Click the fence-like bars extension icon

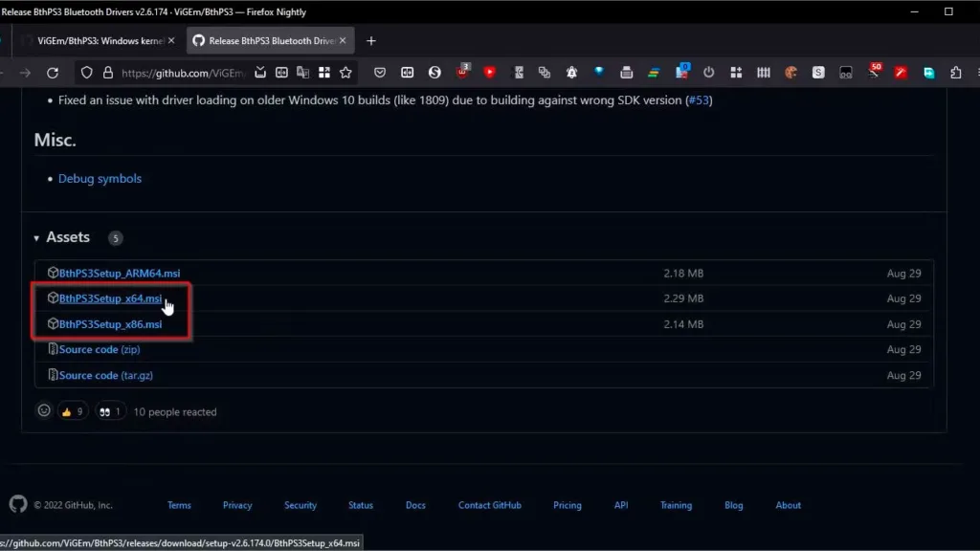point(764,73)
